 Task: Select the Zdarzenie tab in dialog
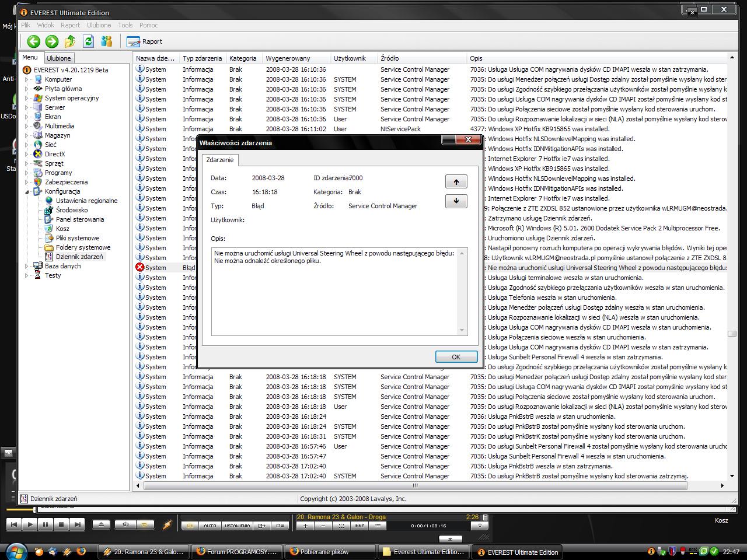pyautogui.click(x=220, y=160)
